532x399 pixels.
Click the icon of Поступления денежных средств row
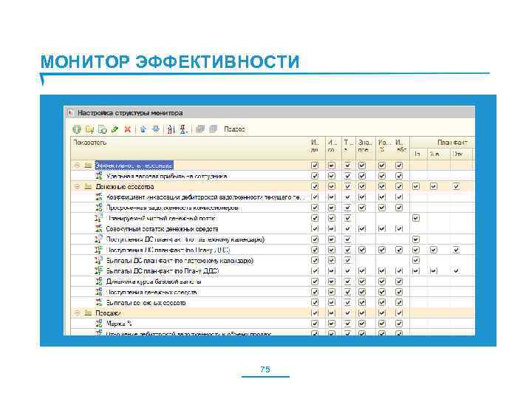click(x=99, y=292)
